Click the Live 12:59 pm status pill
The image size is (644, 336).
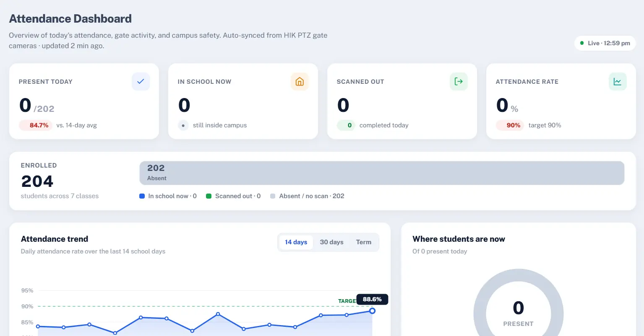click(605, 43)
